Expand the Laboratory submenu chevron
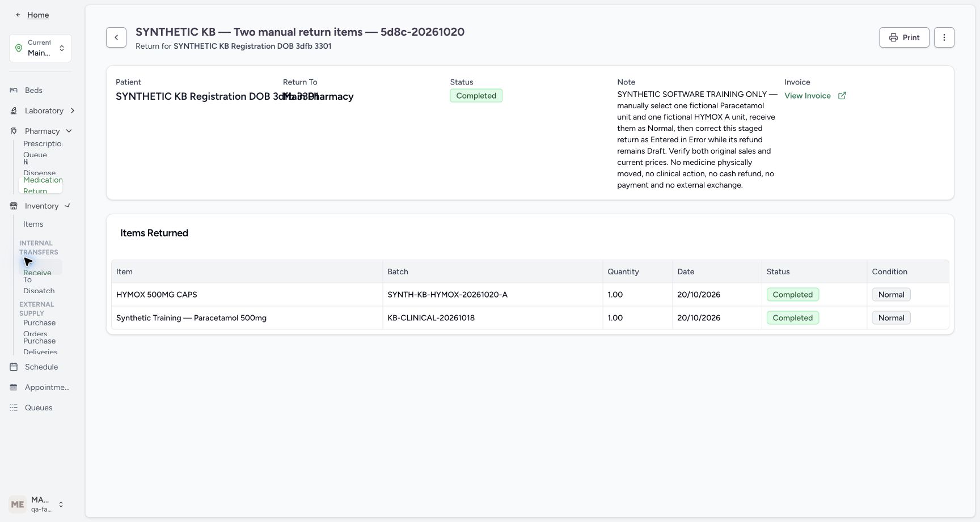 (73, 111)
